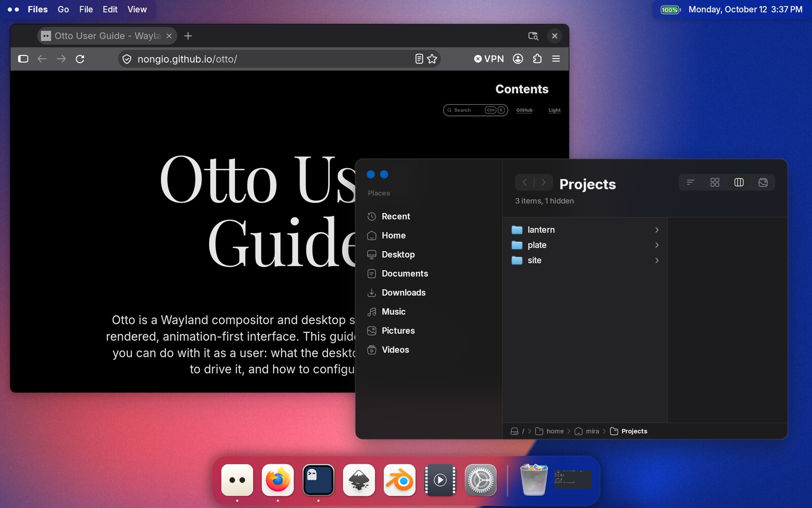Open reader view icon in address bar
Viewport: 812px width, 508px height.
click(x=419, y=59)
